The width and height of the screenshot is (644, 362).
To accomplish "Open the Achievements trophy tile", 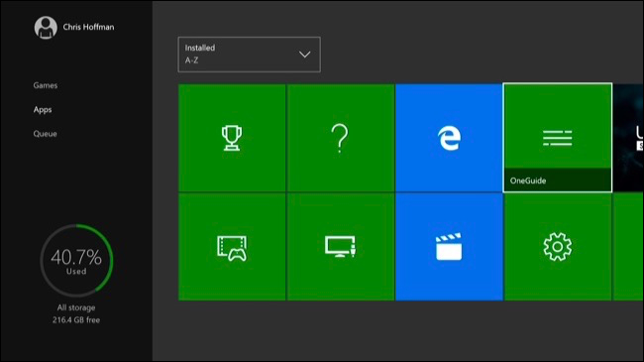I will [232, 138].
